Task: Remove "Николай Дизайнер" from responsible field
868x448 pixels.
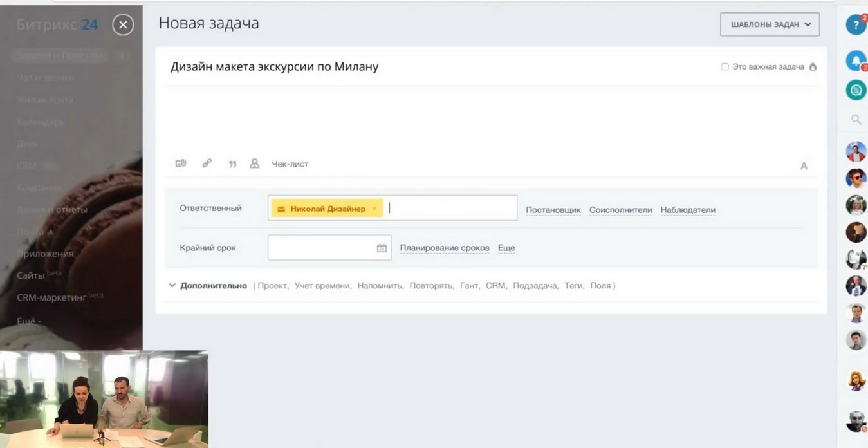Action: click(x=374, y=209)
